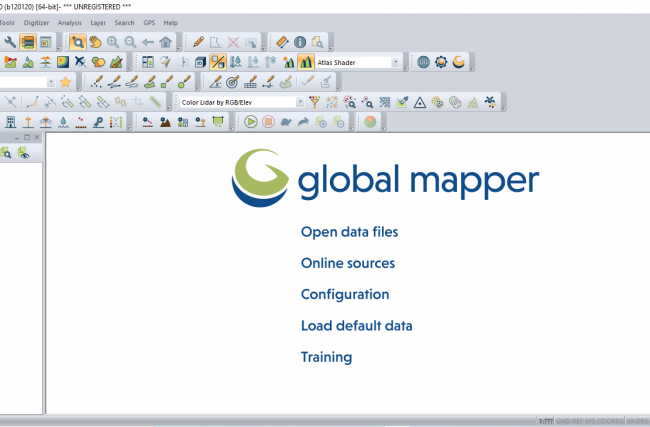Screen dimensions: 650x427
Task: Select the create line feature pencil tool
Action: coord(114,82)
